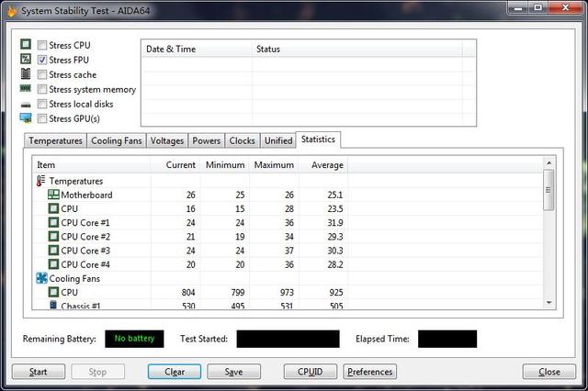Click the No battery indicator
This screenshot has height=391, width=588.
point(134,339)
